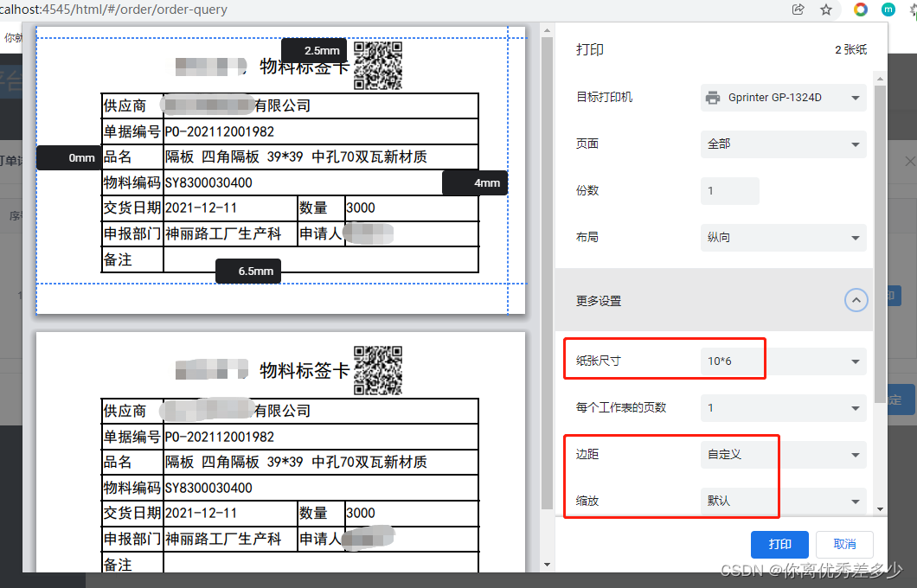This screenshot has width=917, height=588.
Task: Click the right margin 4mm handle
Action: coord(475,183)
